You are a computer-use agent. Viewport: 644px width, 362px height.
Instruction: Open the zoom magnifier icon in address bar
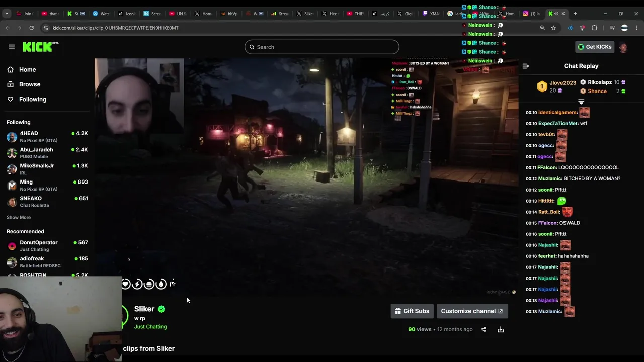pyautogui.click(x=542, y=28)
